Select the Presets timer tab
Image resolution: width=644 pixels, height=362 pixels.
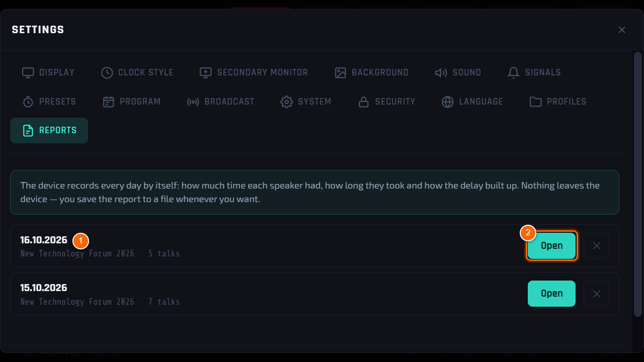pos(49,102)
